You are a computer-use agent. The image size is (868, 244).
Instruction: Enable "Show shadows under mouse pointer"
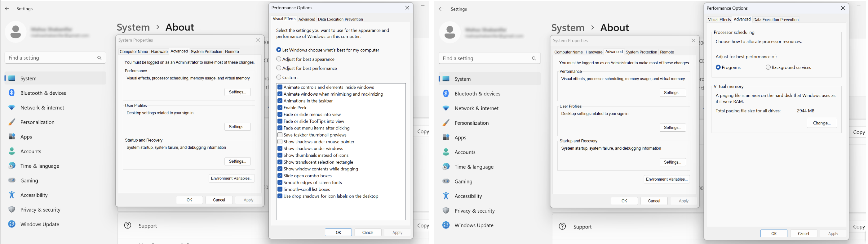pos(280,142)
